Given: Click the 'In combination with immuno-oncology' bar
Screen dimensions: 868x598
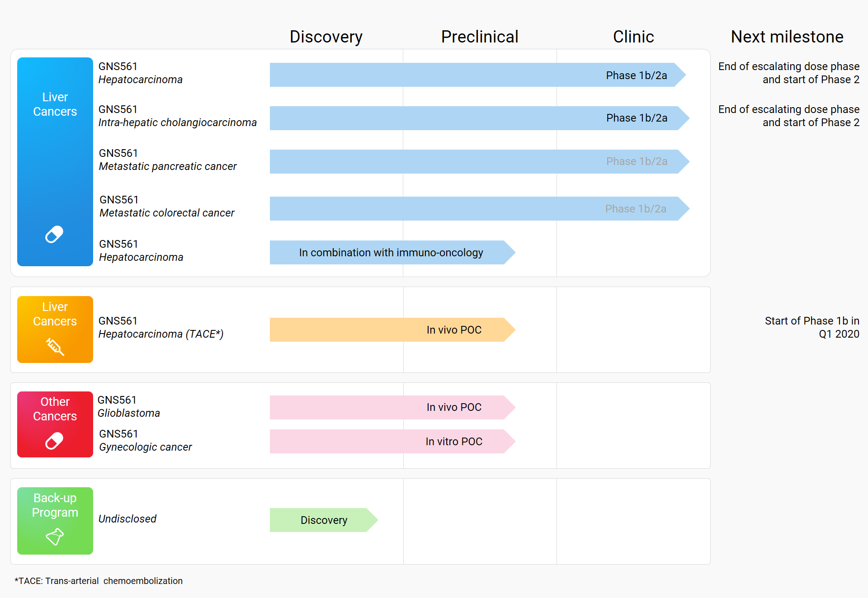Looking at the screenshot, I should tap(392, 252).
